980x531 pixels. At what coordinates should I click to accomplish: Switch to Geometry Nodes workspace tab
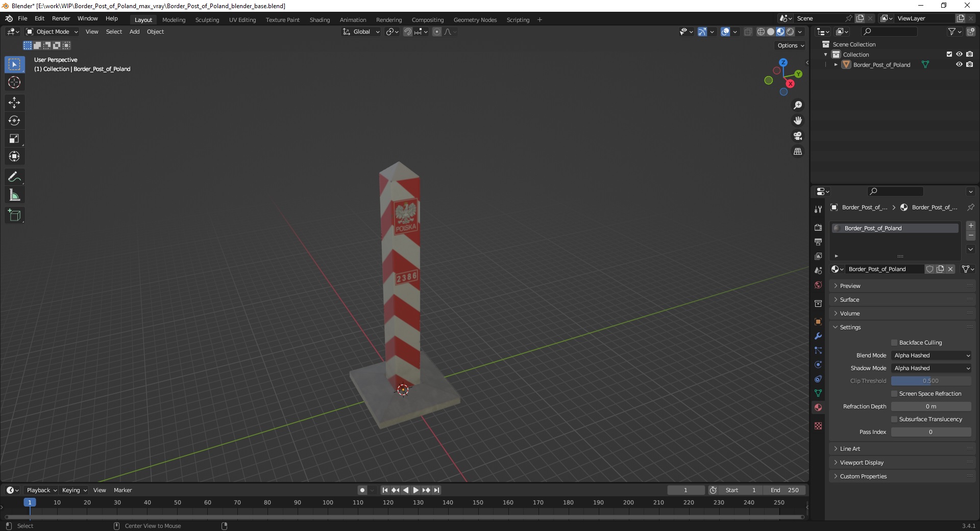475,20
